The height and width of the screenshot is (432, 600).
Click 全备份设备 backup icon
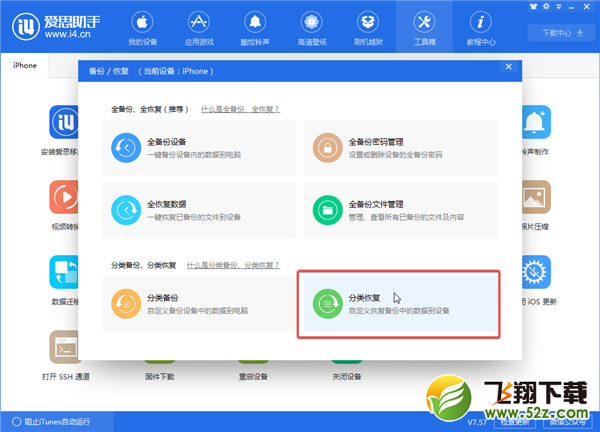coord(126,148)
